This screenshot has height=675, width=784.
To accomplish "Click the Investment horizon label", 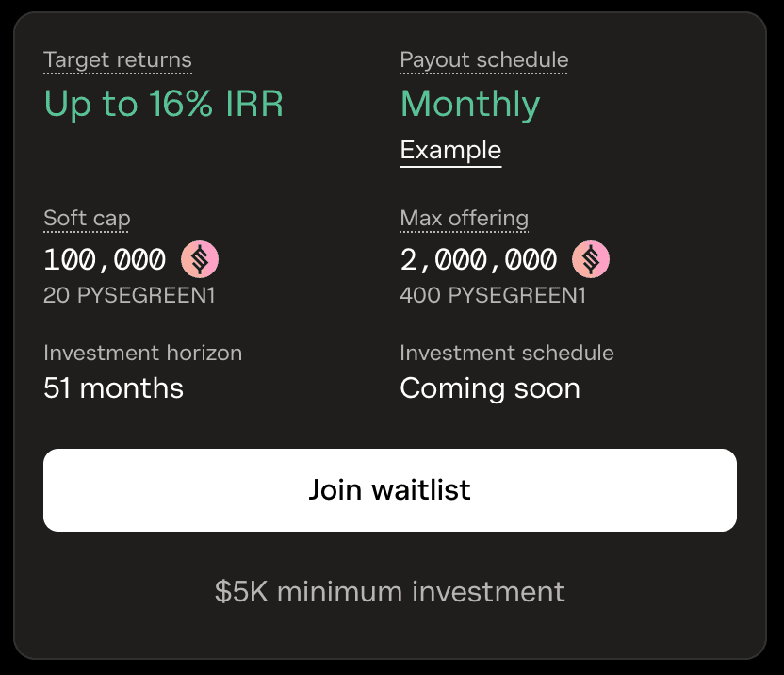I will [142, 354].
